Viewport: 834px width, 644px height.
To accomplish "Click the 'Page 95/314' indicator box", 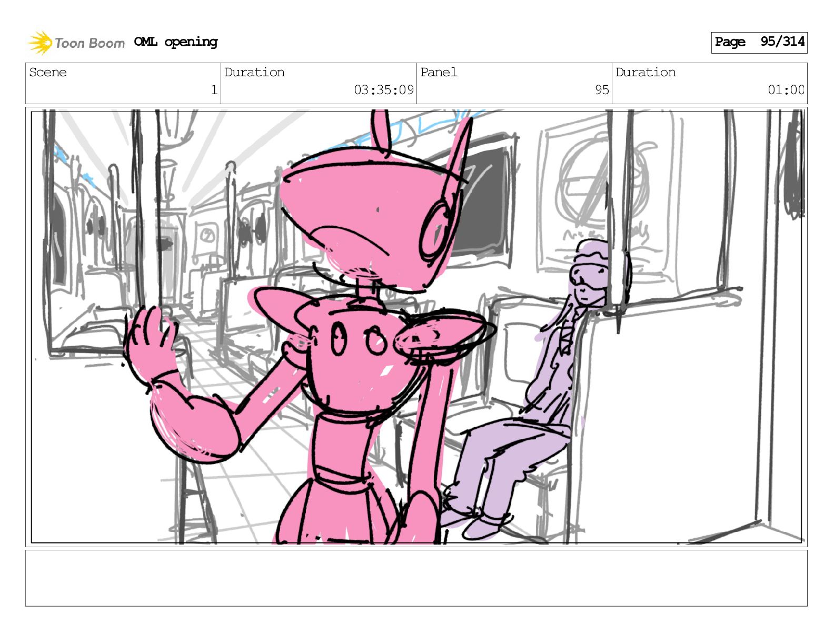I will (759, 42).
